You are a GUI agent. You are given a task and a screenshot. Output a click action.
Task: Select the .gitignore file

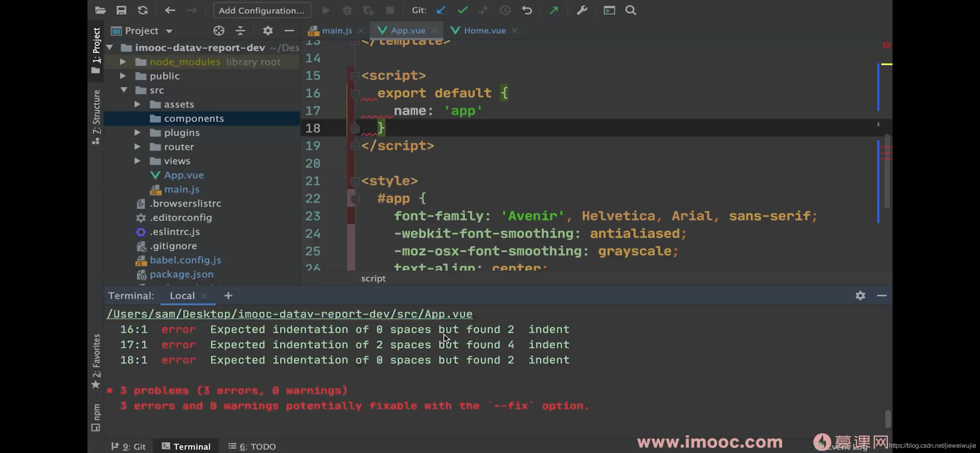coord(173,246)
